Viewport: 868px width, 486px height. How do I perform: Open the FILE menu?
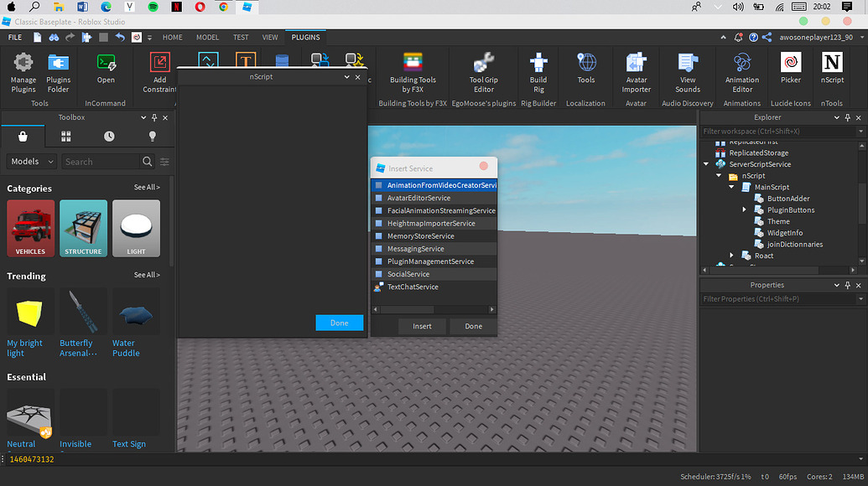[15, 37]
